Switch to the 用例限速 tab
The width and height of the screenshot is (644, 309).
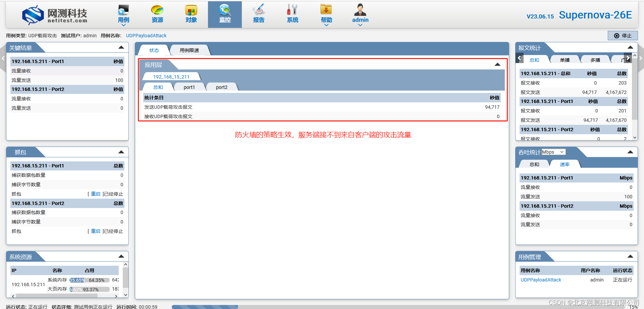pos(190,50)
